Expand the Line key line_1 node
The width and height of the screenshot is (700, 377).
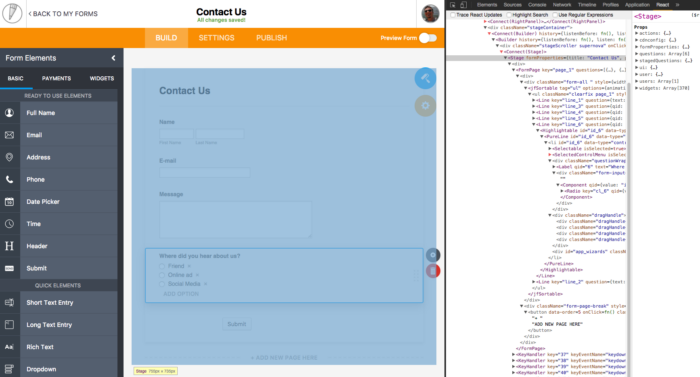[x=533, y=100]
